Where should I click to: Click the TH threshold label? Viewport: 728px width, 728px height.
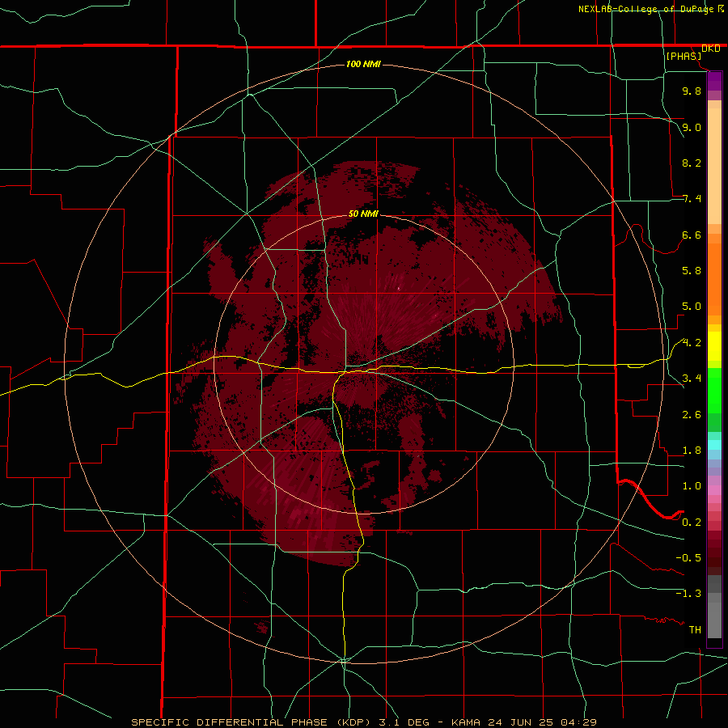[x=695, y=630]
